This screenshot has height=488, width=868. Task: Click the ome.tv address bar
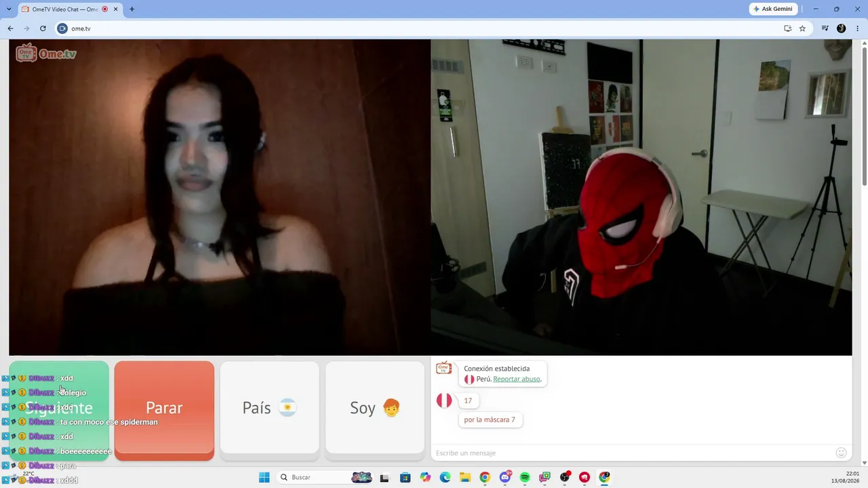(x=420, y=28)
